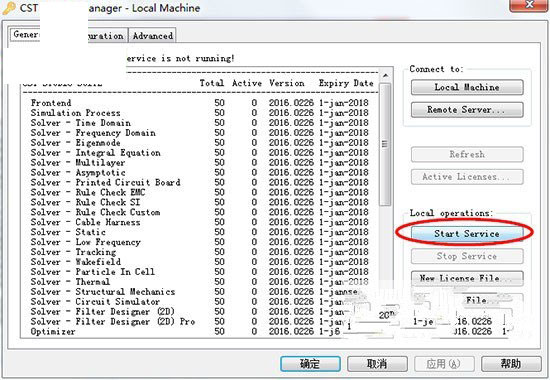Click the Connect to: group label
This screenshot has height=380, width=550.
436,69
